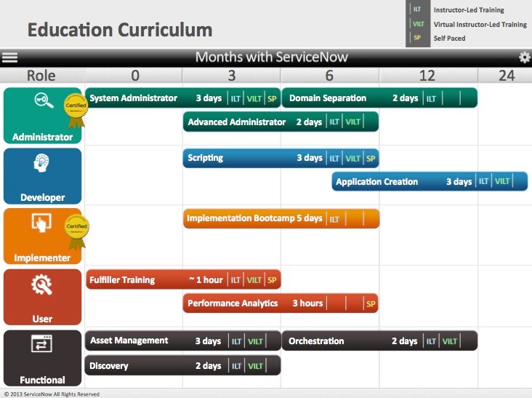Select ILT on System Administrator course
The height and width of the screenshot is (398, 532).
pos(235,99)
